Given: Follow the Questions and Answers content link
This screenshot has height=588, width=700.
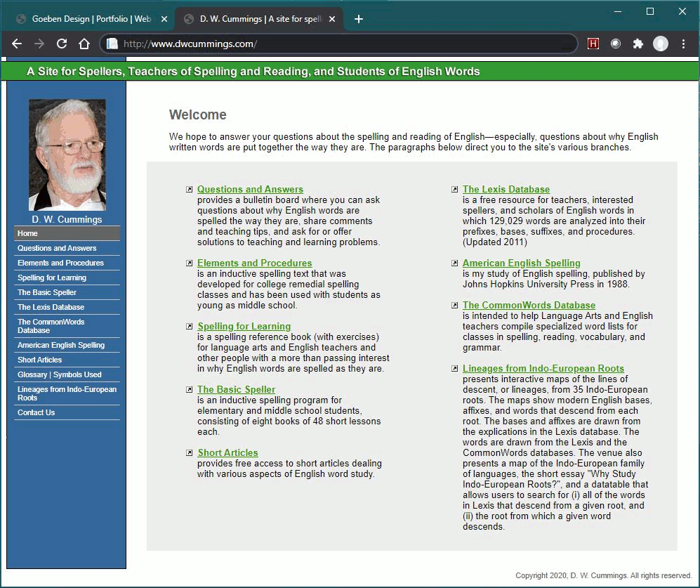Looking at the screenshot, I should coord(250,190).
